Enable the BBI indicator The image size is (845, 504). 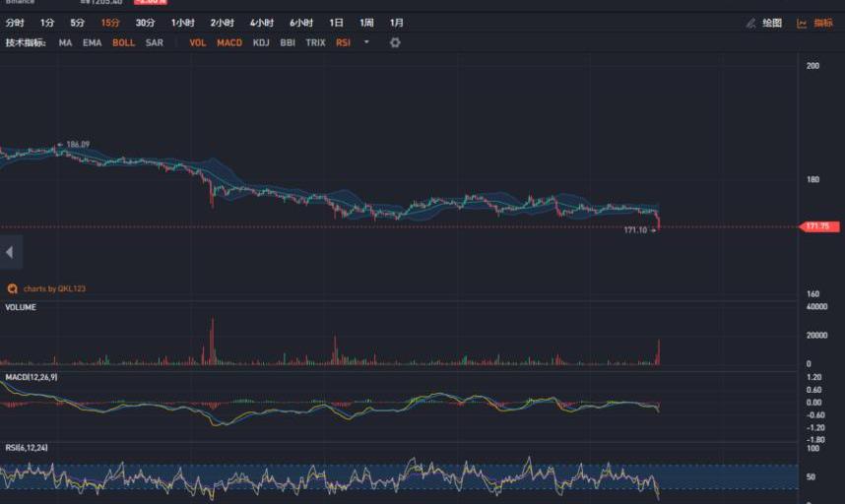tap(288, 42)
